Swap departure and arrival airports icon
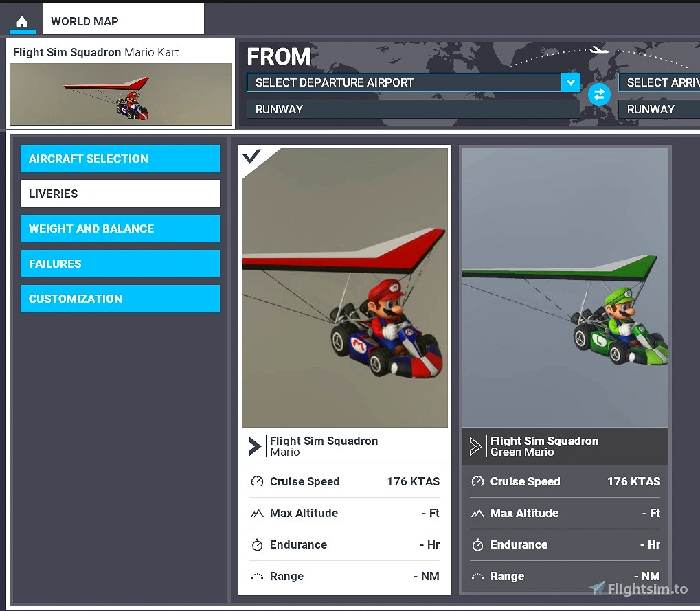This screenshot has height=611, width=700. (599, 94)
